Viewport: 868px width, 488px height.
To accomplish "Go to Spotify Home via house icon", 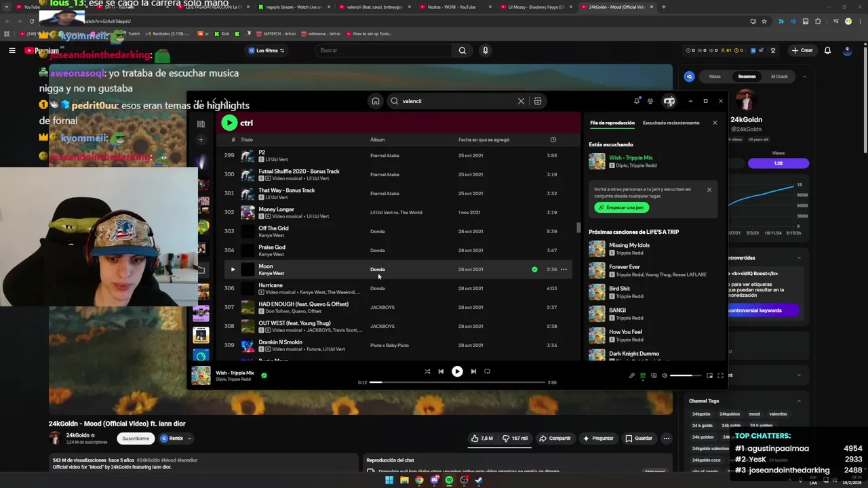I will [375, 101].
